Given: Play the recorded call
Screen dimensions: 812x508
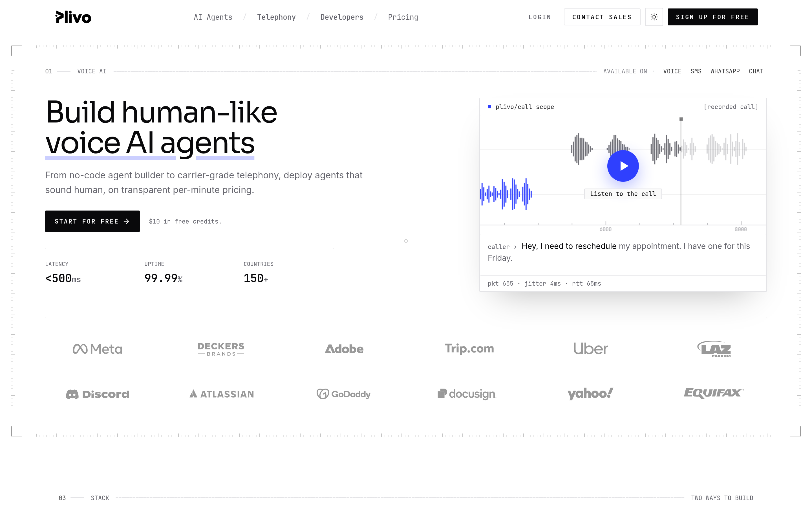Looking at the screenshot, I should (x=623, y=166).
